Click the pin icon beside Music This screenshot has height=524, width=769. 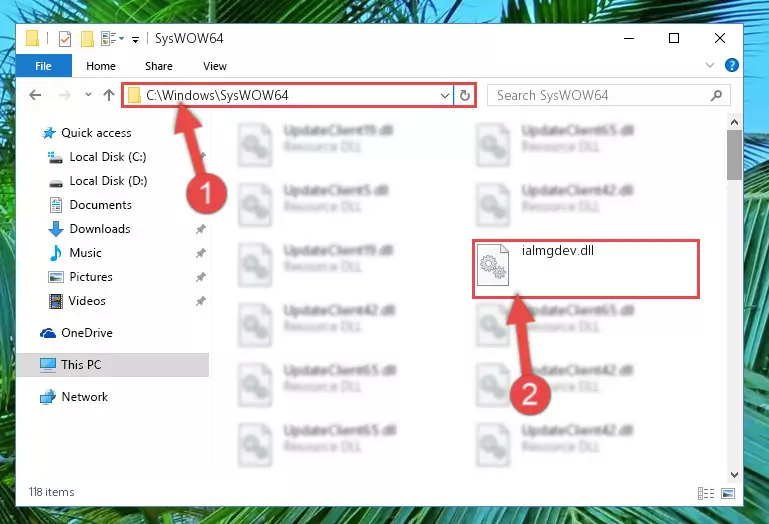[200, 253]
